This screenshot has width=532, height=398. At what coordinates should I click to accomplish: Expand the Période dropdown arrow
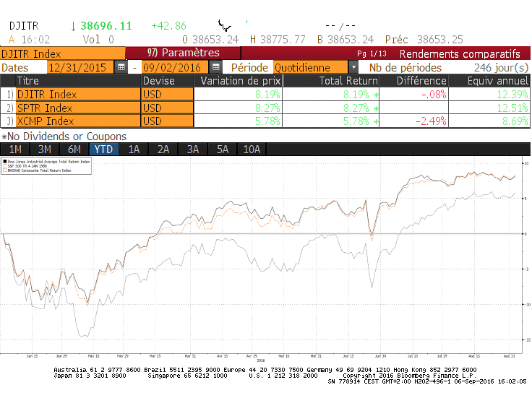pos(353,67)
